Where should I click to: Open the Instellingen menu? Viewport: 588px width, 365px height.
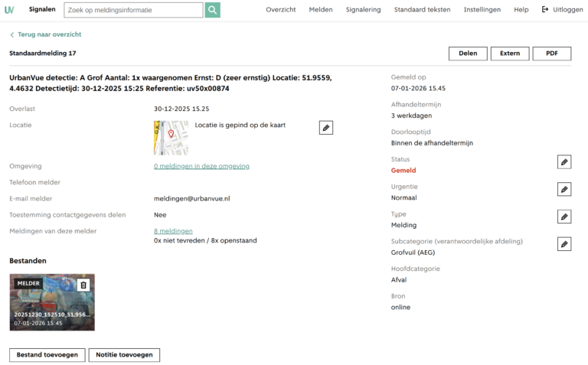(x=482, y=10)
